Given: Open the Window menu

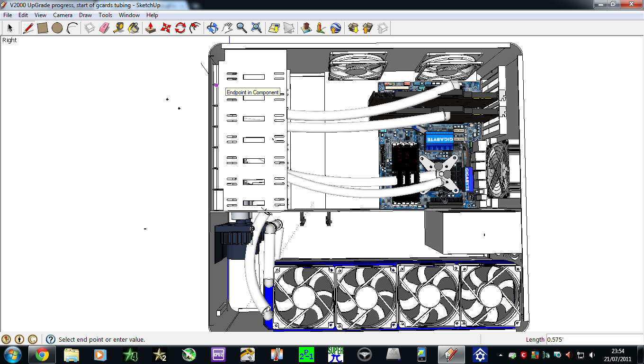Looking at the screenshot, I should [x=129, y=15].
